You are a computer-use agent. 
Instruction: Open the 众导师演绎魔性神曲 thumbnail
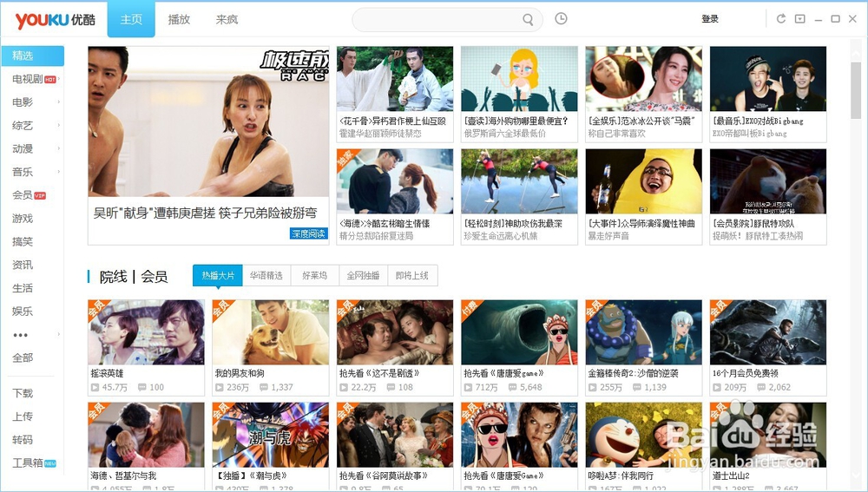point(644,181)
